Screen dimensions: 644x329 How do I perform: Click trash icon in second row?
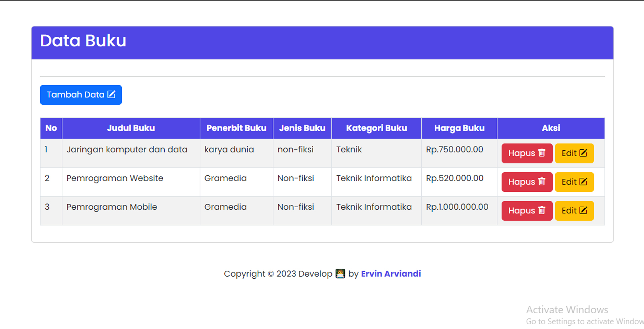click(542, 182)
